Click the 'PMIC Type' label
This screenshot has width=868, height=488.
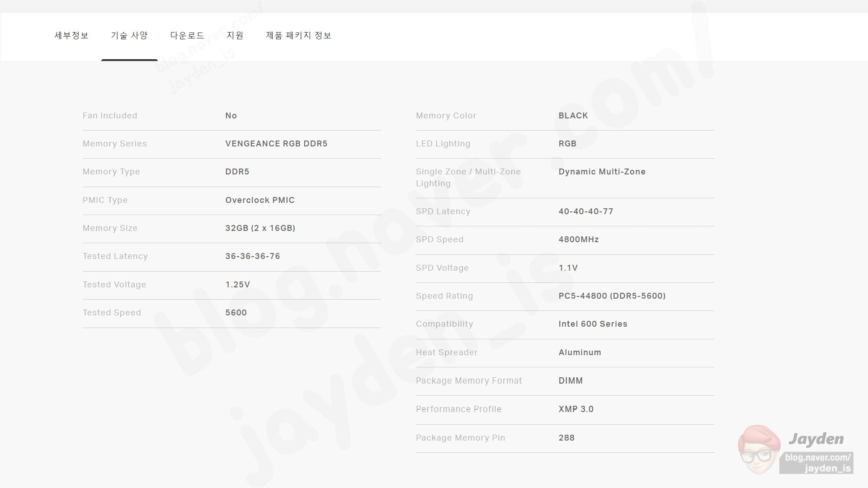click(105, 200)
